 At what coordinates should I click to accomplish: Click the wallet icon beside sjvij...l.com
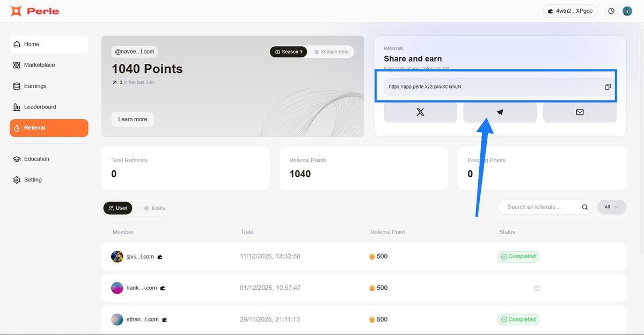(x=160, y=257)
